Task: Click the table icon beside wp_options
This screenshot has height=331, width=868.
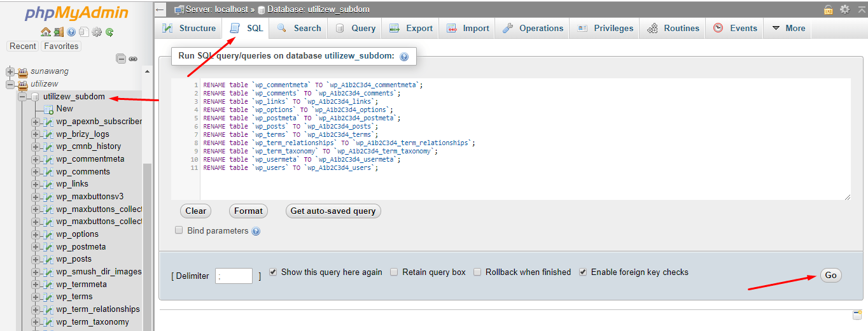Action: pyautogui.click(x=48, y=234)
